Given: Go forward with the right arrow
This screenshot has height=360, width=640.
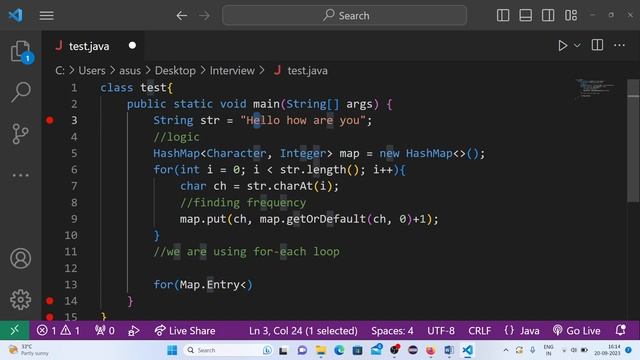Looking at the screenshot, I should pos(204,16).
